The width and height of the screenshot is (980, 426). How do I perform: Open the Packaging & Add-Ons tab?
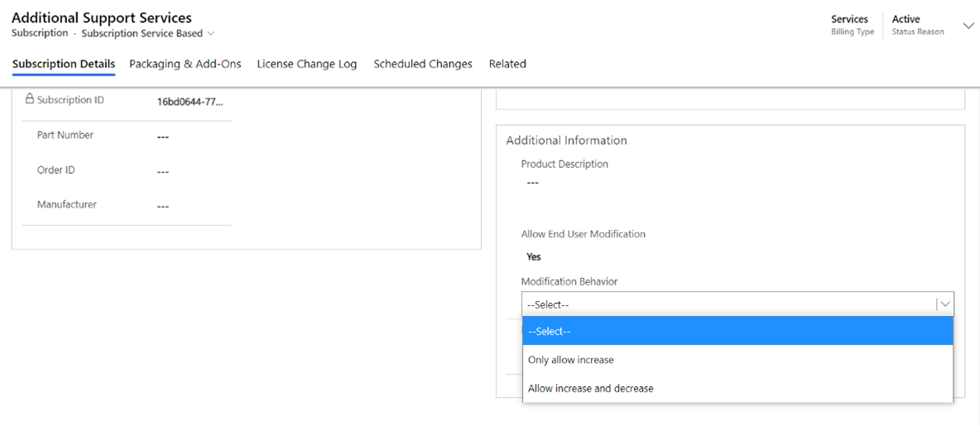tap(185, 64)
